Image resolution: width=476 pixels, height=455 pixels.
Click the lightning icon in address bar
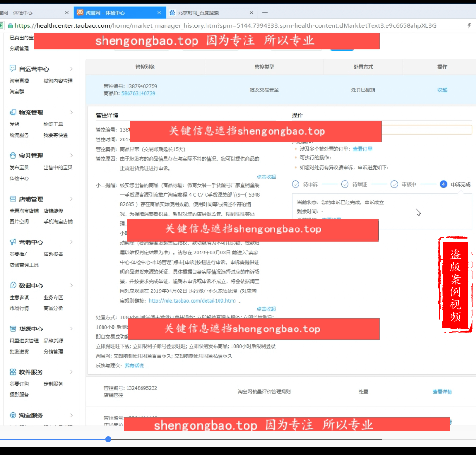pos(469,25)
